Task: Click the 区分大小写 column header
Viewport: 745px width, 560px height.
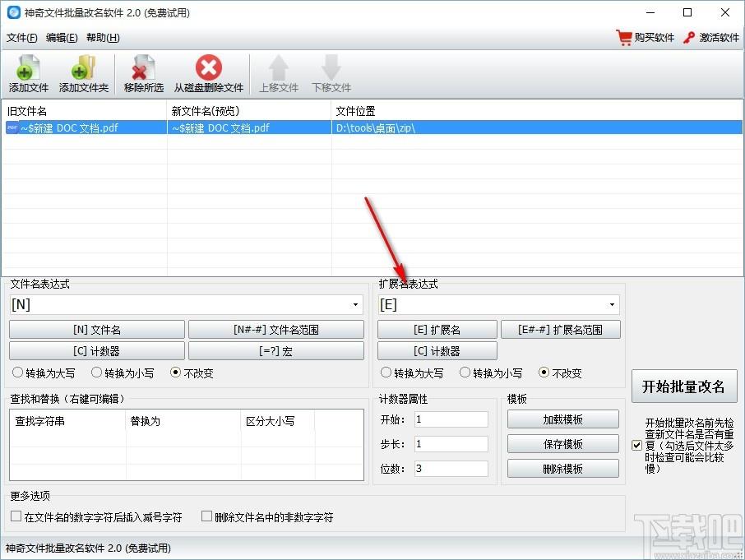Action: [277, 421]
